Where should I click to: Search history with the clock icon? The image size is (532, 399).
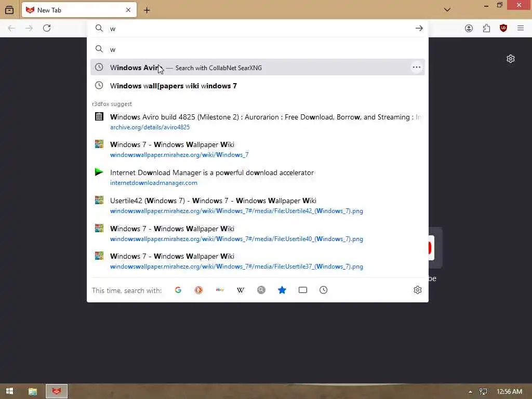[x=323, y=290]
